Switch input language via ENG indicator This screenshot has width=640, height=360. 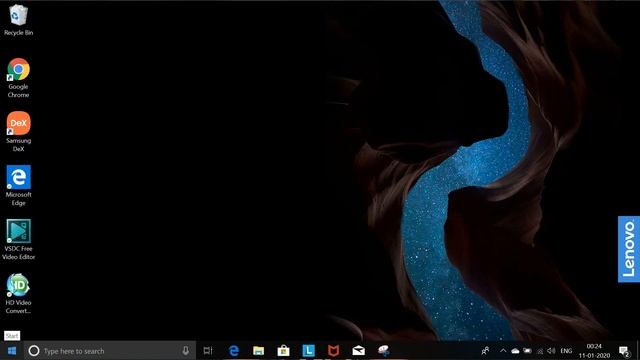point(566,351)
